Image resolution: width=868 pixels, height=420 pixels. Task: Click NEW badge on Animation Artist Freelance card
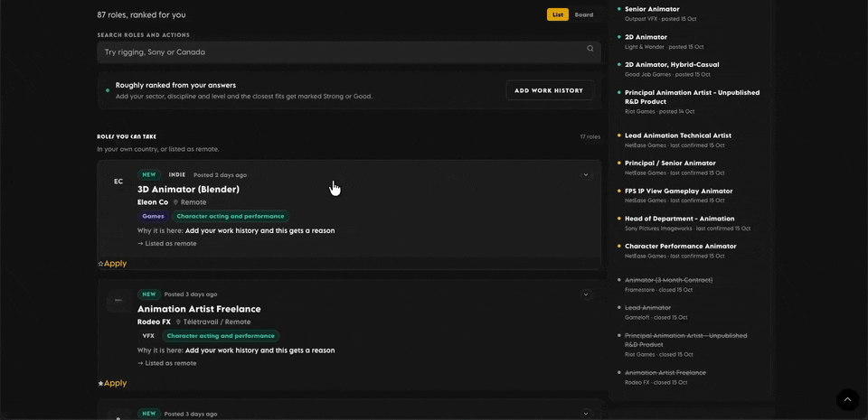click(x=149, y=294)
